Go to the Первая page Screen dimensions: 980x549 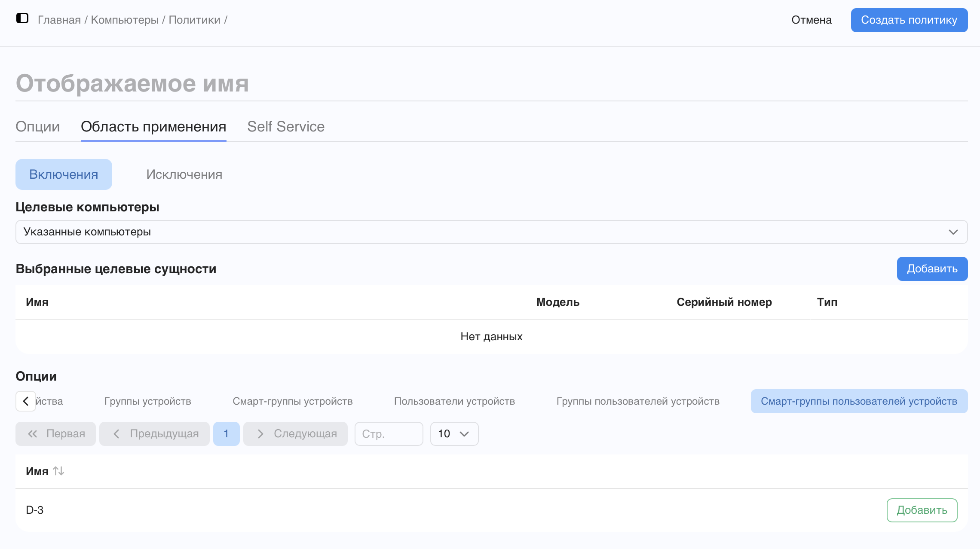(x=56, y=434)
